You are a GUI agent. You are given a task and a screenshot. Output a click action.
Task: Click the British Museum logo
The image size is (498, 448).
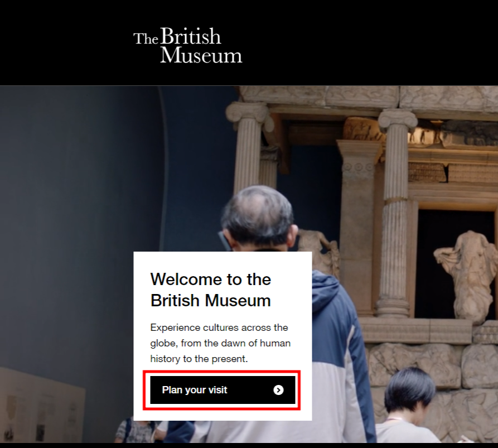coord(188,45)
